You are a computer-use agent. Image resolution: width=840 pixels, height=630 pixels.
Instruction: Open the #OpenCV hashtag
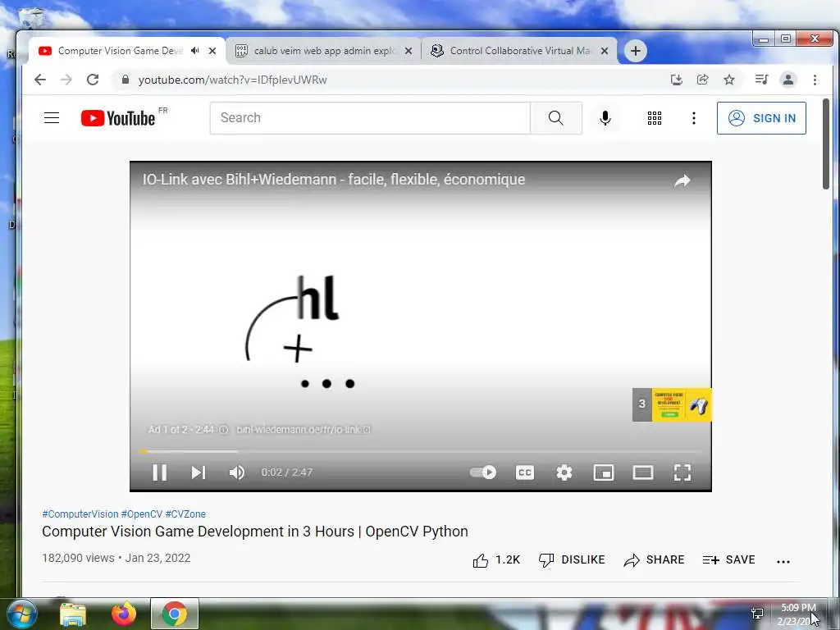coord(141,514)
